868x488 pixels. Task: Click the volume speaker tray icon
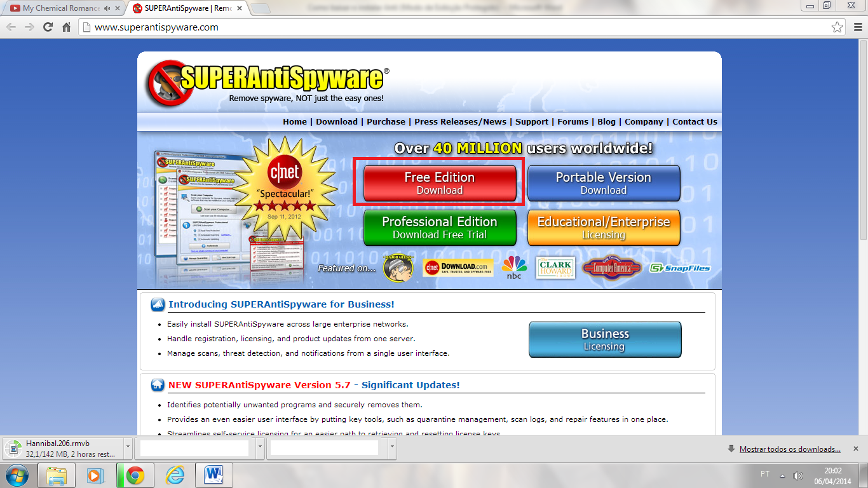(x=798, y=476)
